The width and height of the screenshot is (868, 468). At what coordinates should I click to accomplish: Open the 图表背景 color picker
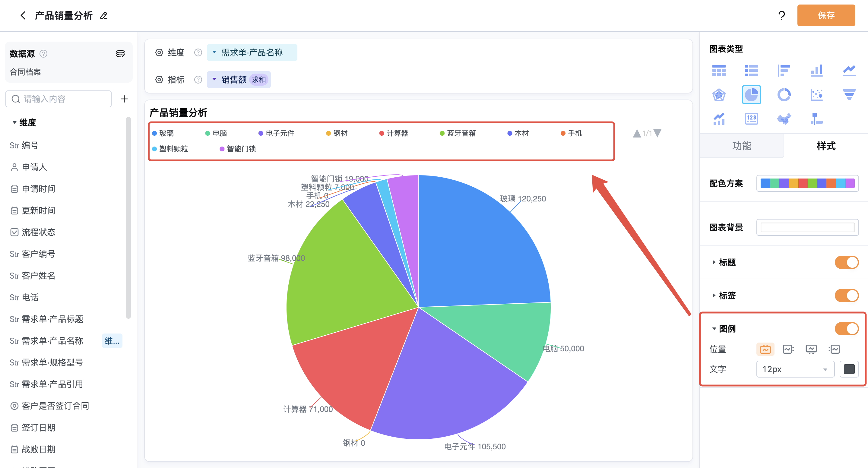(x=807, y=227)
